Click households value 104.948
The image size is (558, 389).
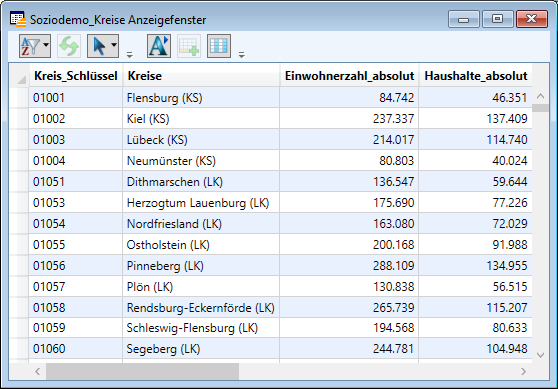coord(476,348)
